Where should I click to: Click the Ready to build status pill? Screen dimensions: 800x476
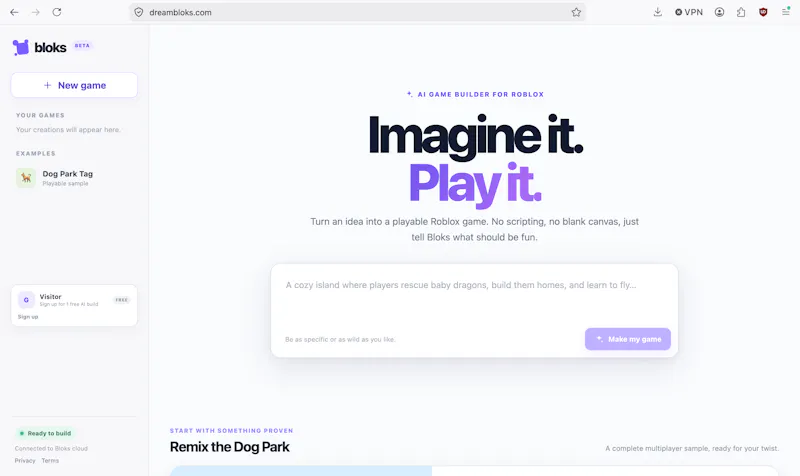pos(45,433)
